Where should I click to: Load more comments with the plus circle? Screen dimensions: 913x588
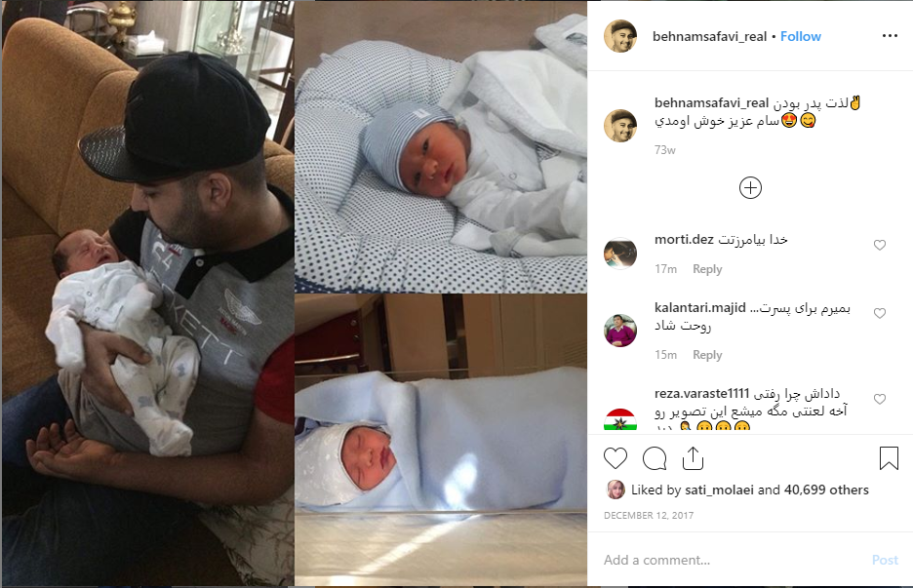point(750,188)
